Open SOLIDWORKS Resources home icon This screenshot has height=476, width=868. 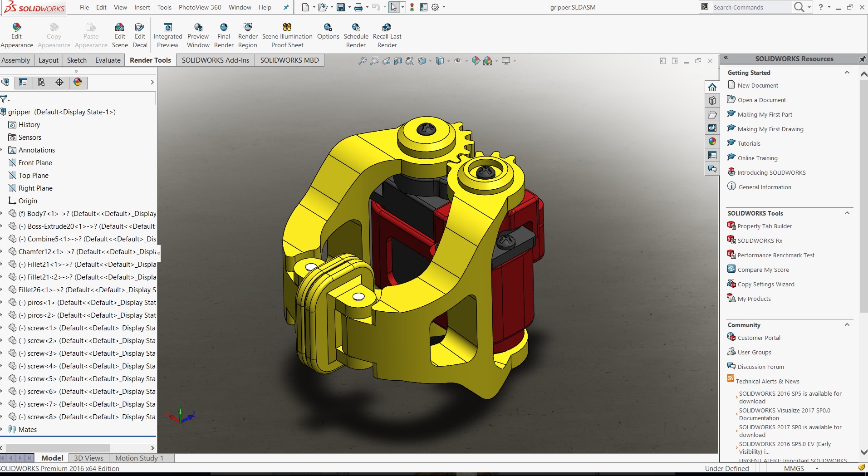pyautogui.click(x=712, y=87)
